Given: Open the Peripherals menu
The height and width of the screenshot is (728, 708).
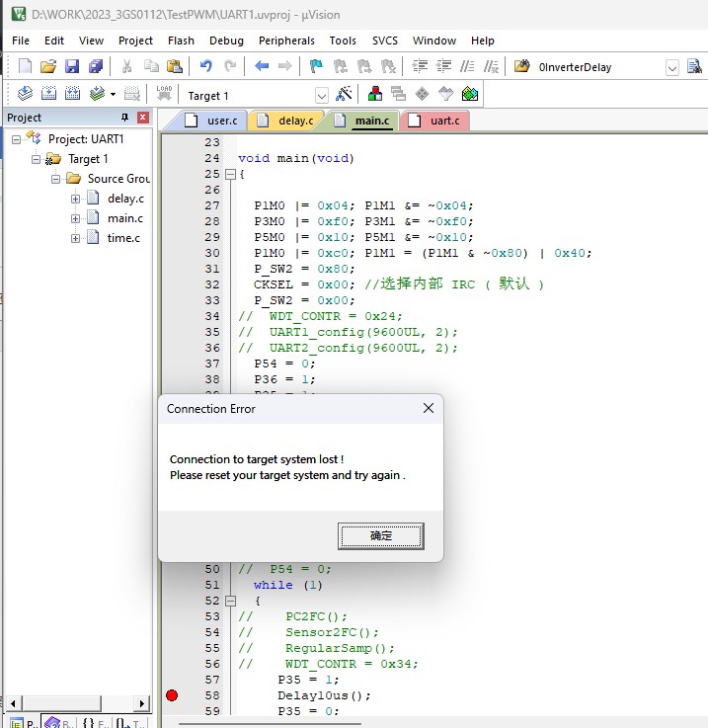Looking at the screenshot, I should coord(286,40).
